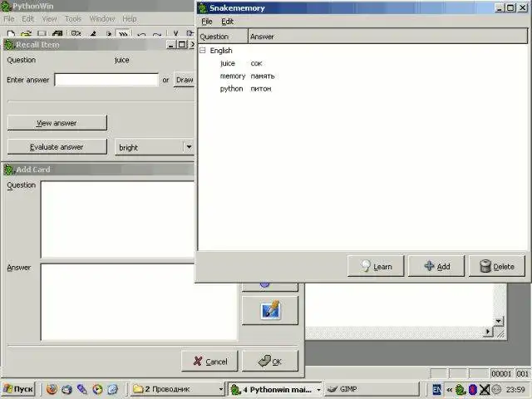The image size is (532, 399).
Task: Open Edit menu in PythonWin
Action: coord(27,19)
